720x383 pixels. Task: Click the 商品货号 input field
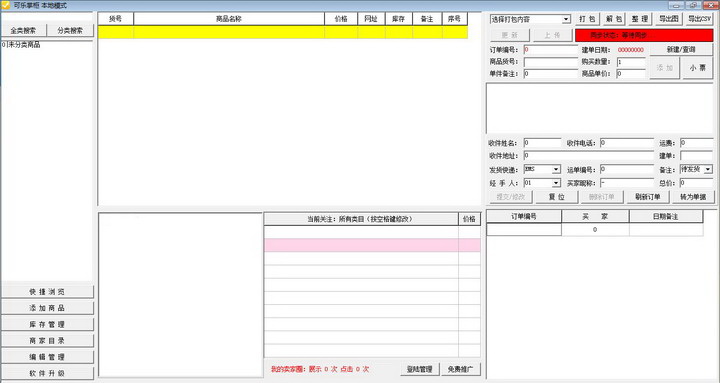[551, 62]
